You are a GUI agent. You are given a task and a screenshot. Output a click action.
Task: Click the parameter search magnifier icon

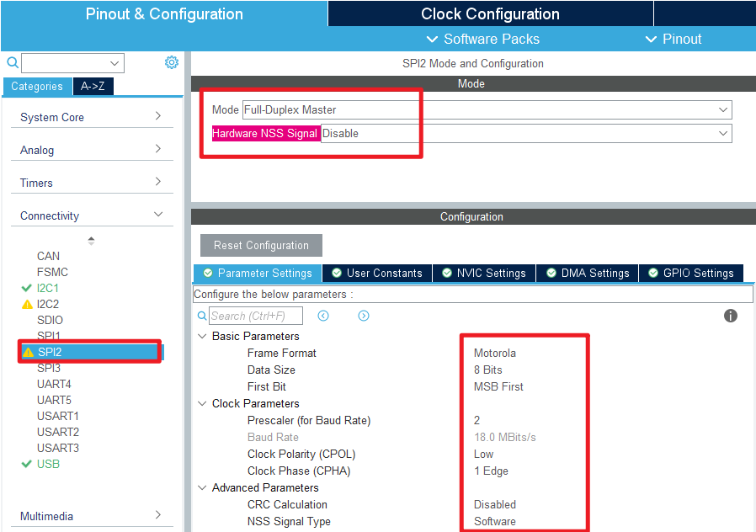point(202,316)
